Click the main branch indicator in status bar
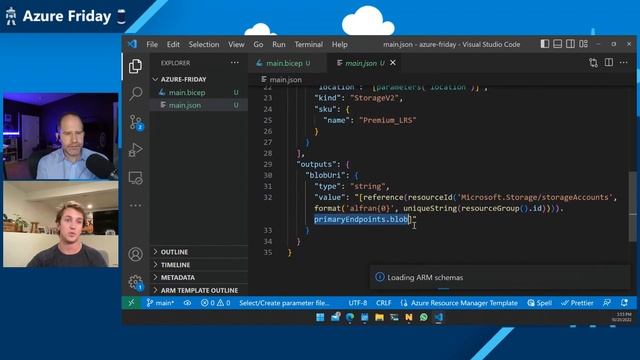The image size is (640, 360). (160, 303)
